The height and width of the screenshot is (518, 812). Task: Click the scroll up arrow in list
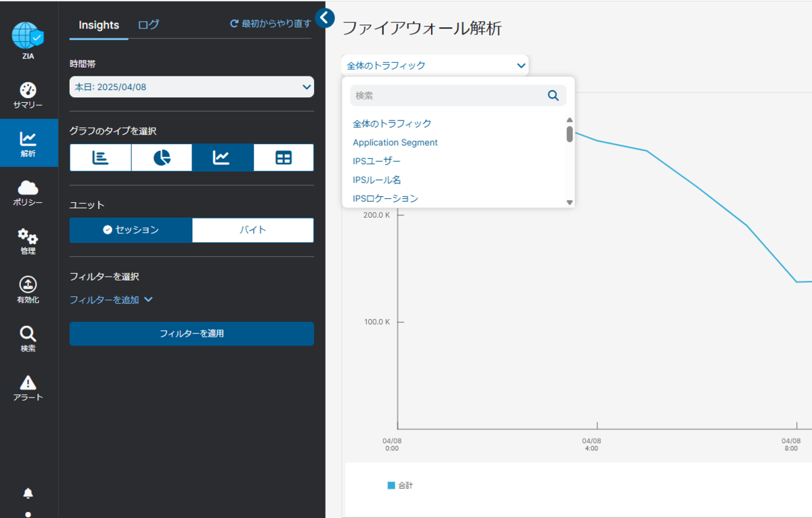pos(570,120)
